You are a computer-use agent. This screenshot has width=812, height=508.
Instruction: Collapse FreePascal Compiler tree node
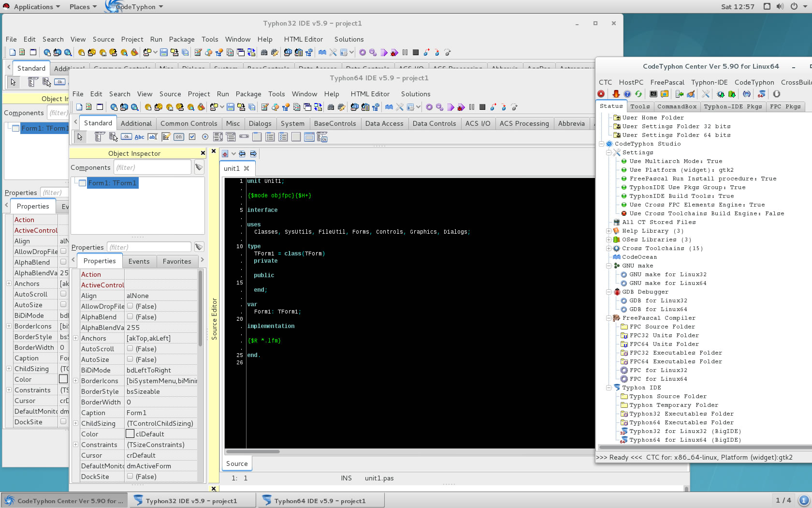point(609,318)
